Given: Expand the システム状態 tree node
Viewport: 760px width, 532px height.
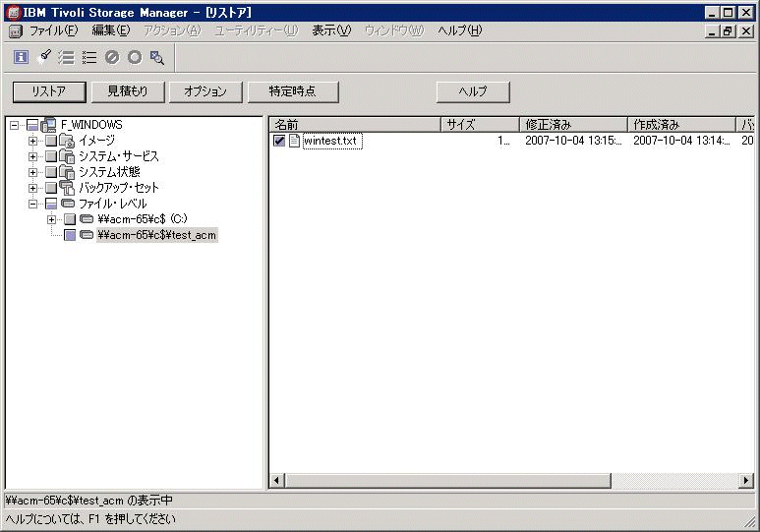Looking at the screenshot, I should coord(33,172).
